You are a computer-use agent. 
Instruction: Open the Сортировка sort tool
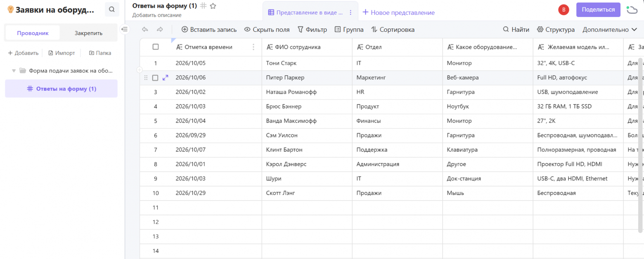pyautogui.click(x=393, y=30)
